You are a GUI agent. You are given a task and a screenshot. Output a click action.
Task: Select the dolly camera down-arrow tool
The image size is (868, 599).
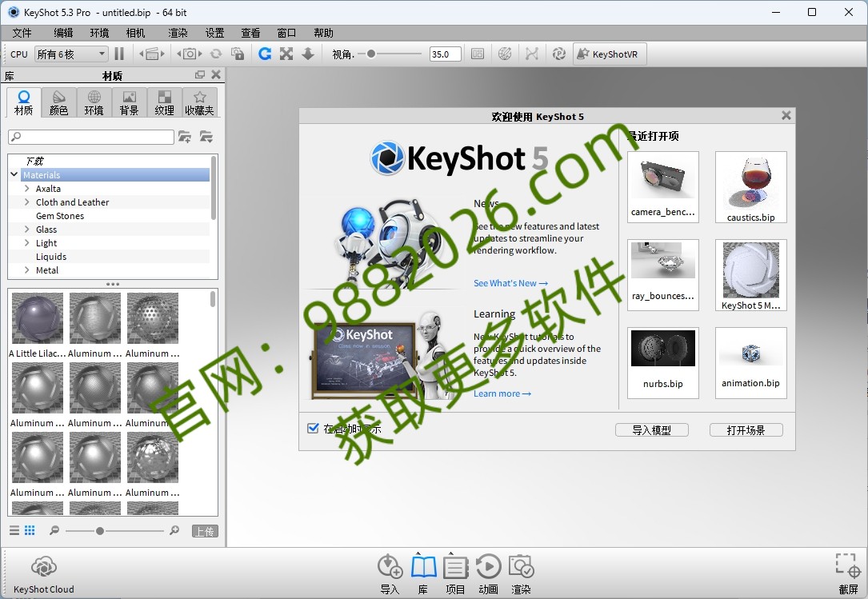pyautogui.click(x=308, y=54)
